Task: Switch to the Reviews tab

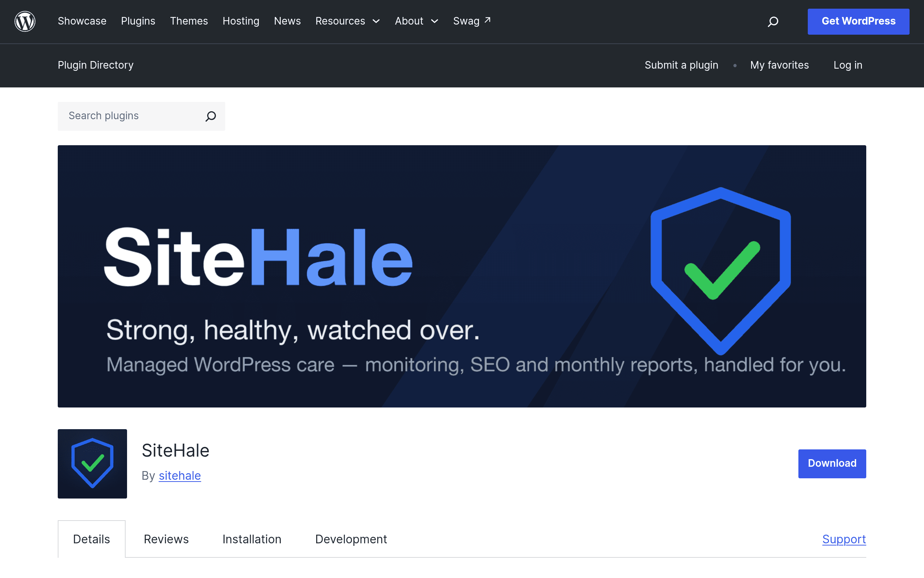Action: click(166, 539)
